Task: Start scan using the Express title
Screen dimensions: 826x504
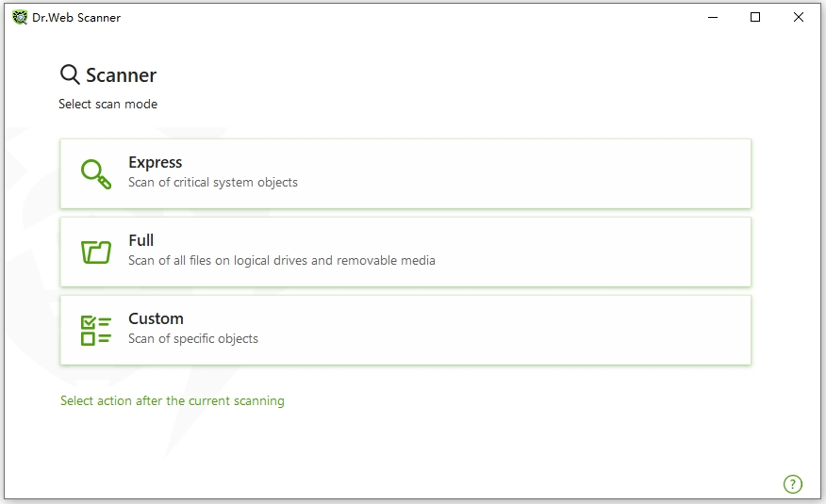Action: tap(155, 162)
